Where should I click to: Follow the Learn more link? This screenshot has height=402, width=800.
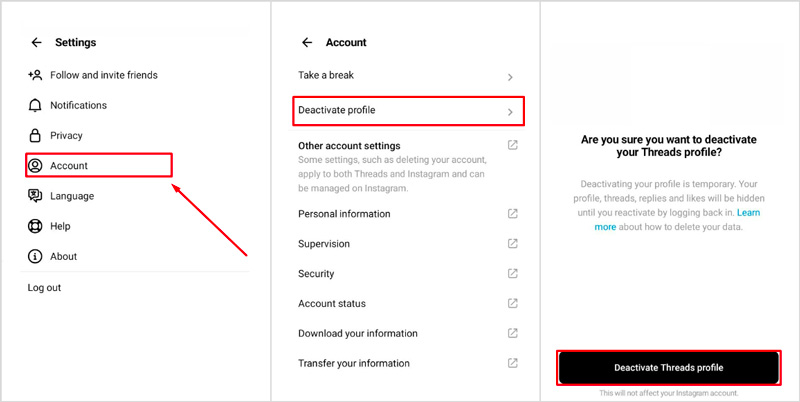pos(677,220)
